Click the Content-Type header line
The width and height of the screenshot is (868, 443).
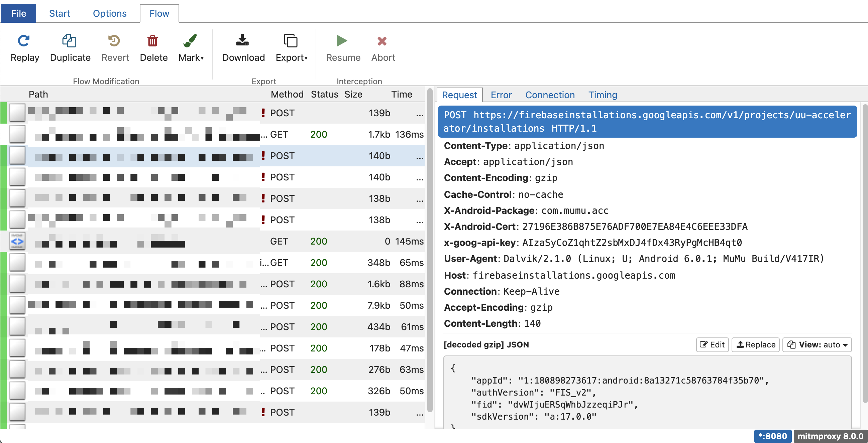pyautogui.click(x=524, y=146)
